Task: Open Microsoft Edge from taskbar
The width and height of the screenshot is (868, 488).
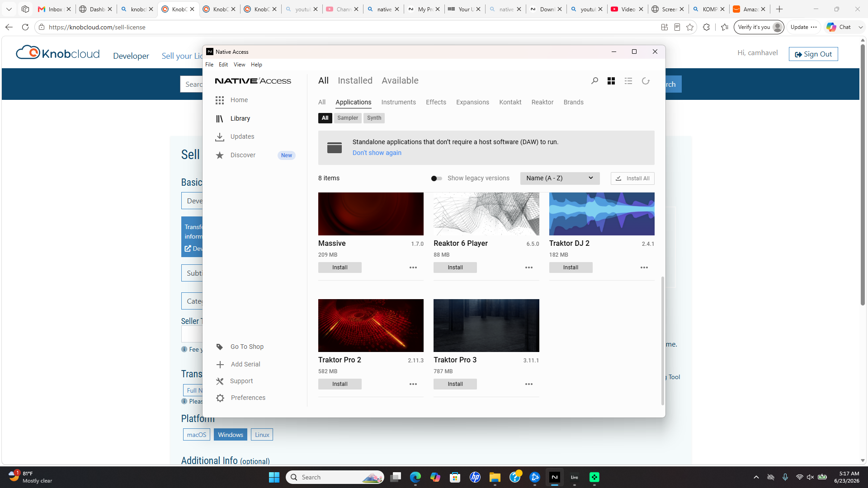Action: pyautogui.click(x=415, y=477)
